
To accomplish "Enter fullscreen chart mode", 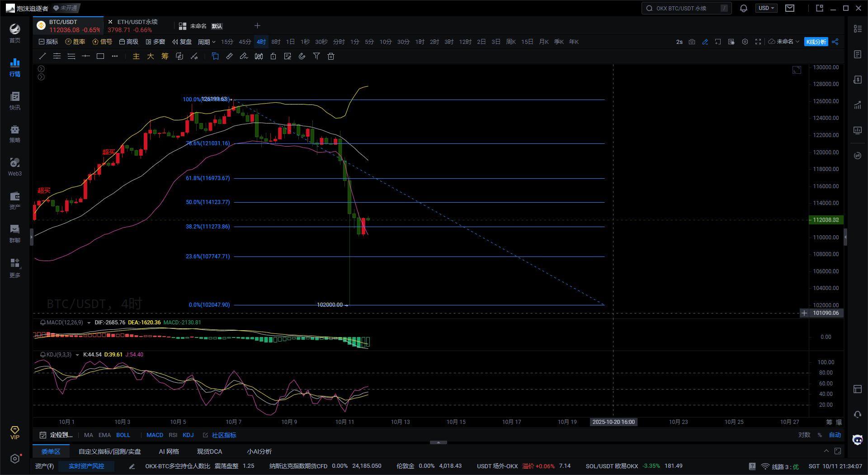I will [x=758, y=42].
